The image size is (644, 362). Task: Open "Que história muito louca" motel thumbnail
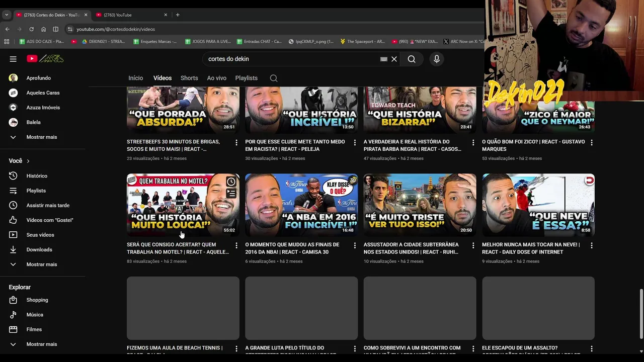pyautogui.click(x=183, y=205)
